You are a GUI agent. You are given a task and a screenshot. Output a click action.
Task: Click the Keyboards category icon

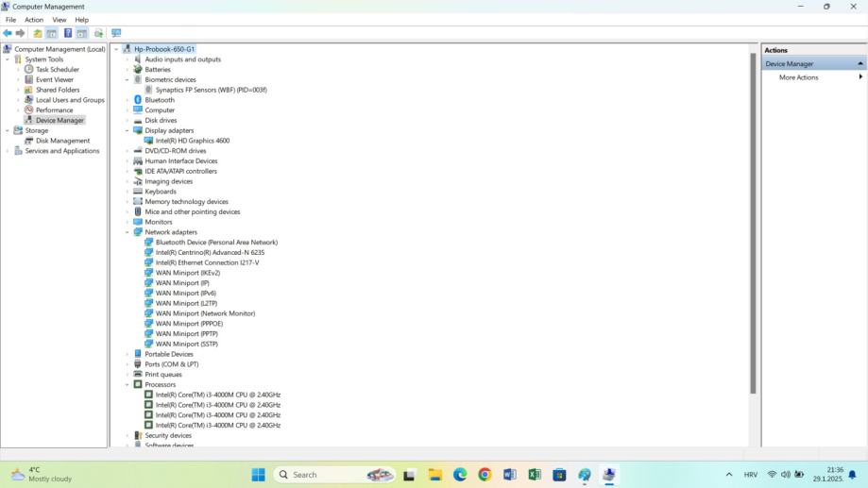click(138, 192)
